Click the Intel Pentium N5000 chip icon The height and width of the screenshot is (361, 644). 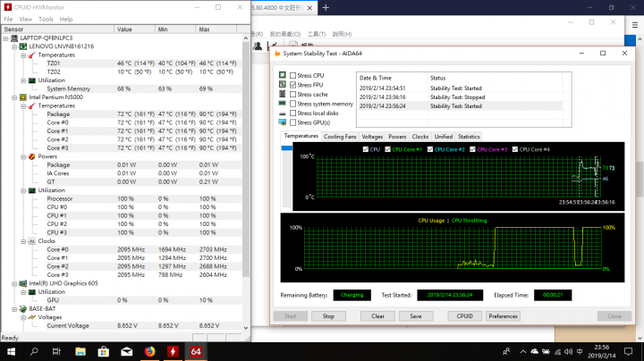[x=23, y=97]
